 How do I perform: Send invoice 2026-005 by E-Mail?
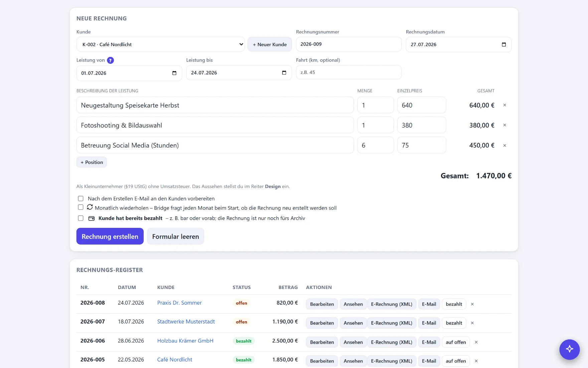point(429,361)
